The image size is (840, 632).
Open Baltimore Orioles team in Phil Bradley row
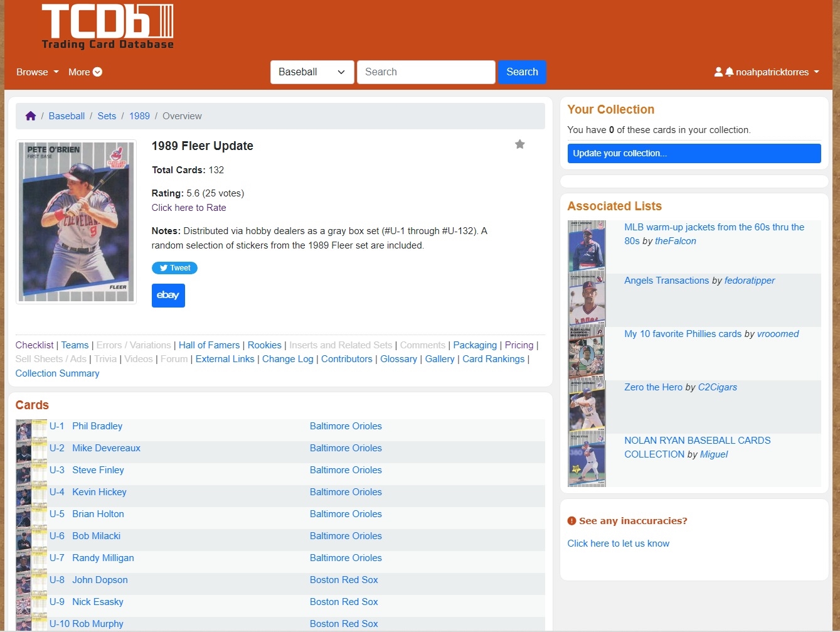point(346,426)
